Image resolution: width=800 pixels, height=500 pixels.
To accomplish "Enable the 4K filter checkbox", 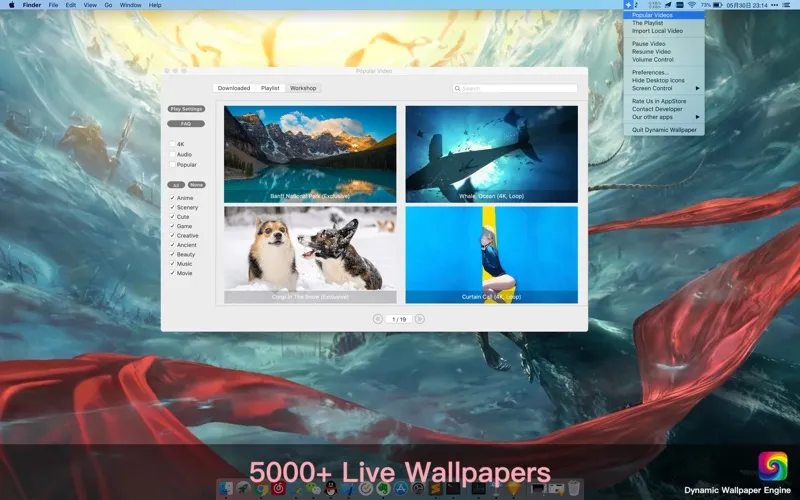I will point(172,144).
